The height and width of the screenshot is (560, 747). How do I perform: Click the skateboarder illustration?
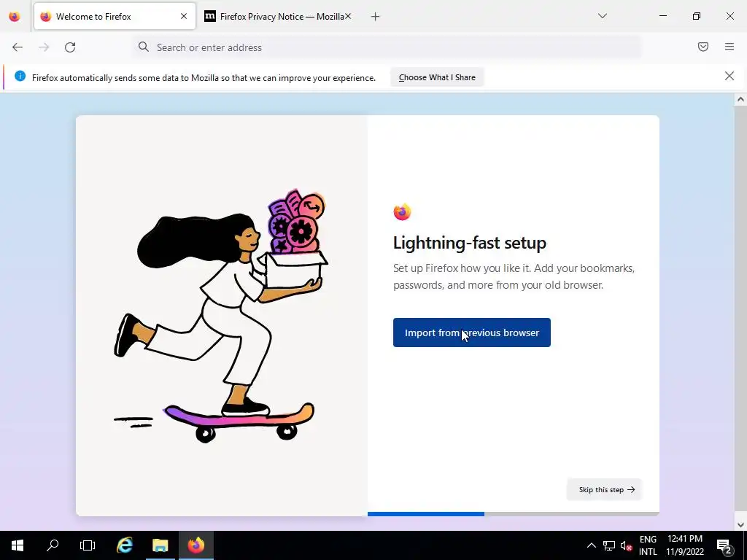pyautogui.click(x=222, y=316)
